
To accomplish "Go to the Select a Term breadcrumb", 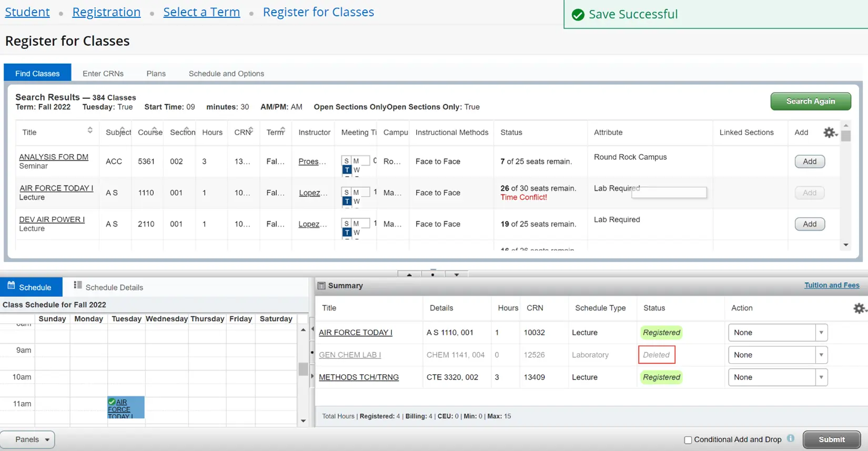I will pyautogui.click(x=201, y=12).
